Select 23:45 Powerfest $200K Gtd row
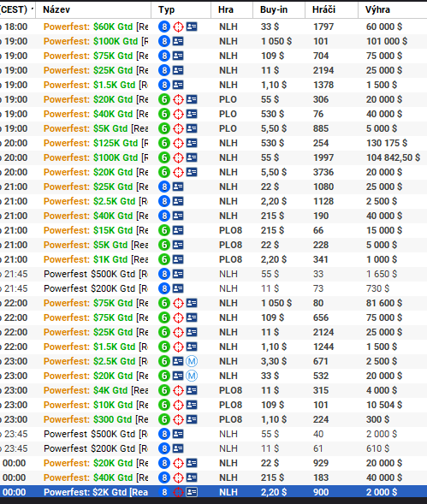Viewport: 427px width, 504px height. (x=214, y=448)
